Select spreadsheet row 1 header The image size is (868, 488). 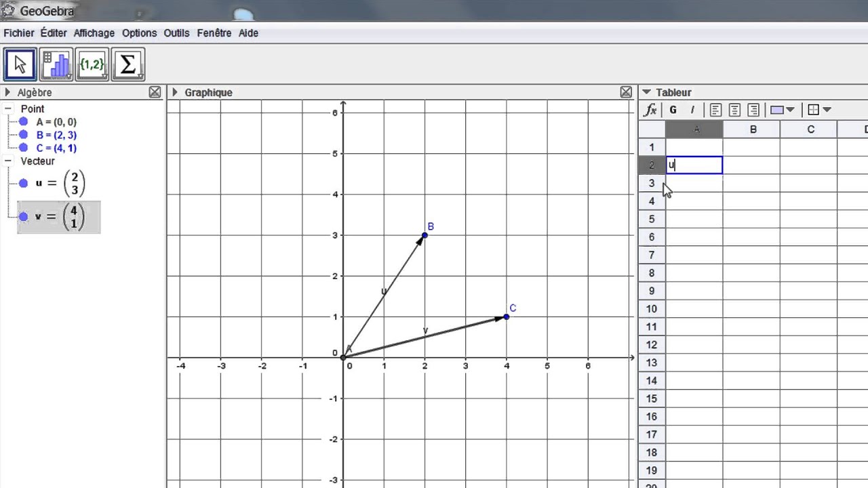click(652, 147)
